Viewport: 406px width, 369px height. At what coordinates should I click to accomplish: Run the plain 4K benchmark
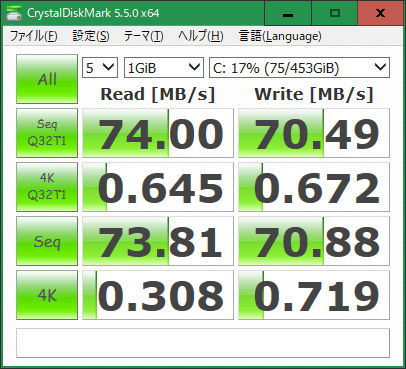[x=47, y=295]
